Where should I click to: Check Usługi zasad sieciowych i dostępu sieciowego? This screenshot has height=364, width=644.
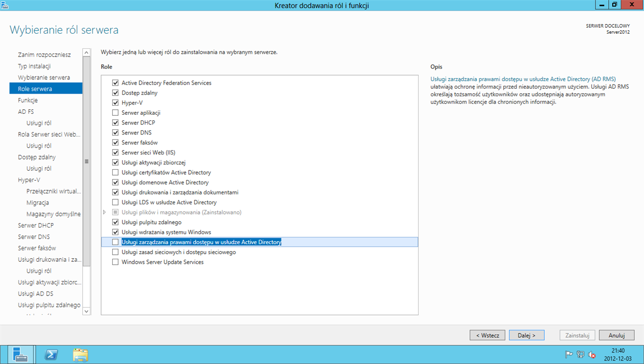(115, 252)
